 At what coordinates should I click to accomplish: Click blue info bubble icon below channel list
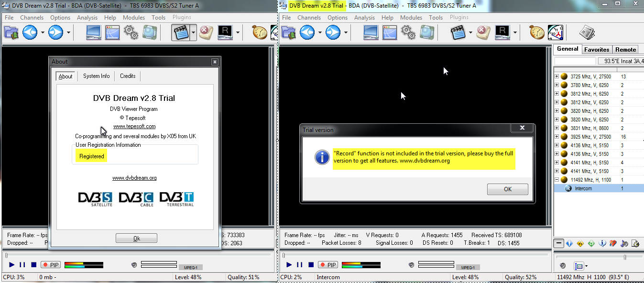[x=602, y=244]
